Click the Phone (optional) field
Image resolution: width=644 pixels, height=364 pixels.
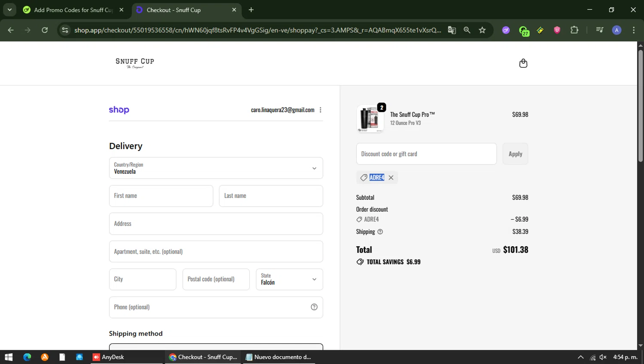[216, 307]
